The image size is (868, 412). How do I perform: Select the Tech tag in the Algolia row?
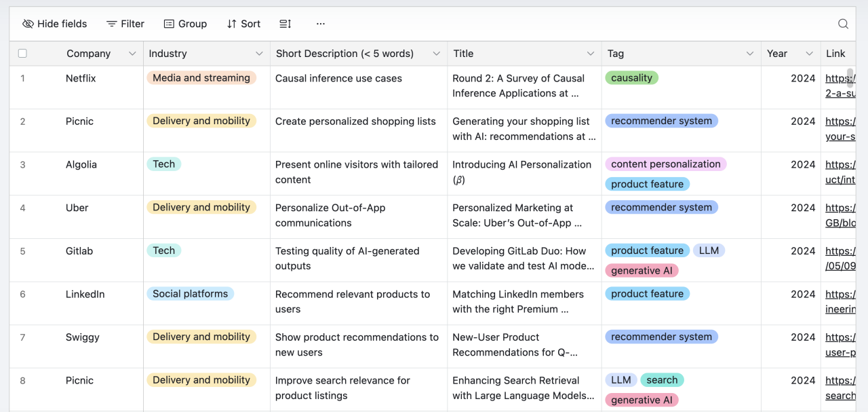tap(163, 164)
